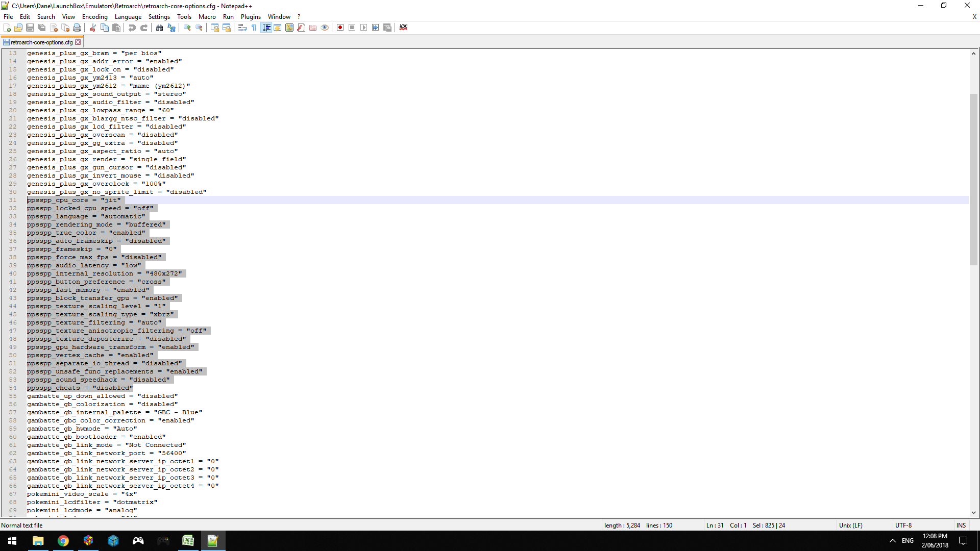Toggle show all characters (pilcrow)
Viewport: 980px width, 551px height.
[254, 28]
